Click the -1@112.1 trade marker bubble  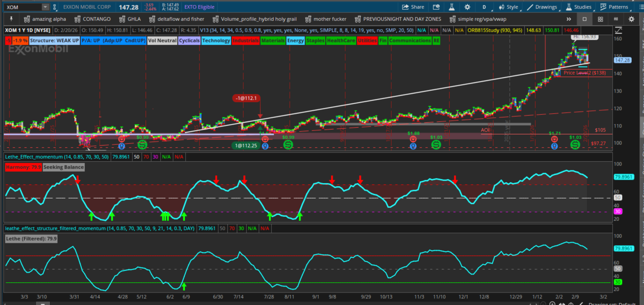click(246, 98)
